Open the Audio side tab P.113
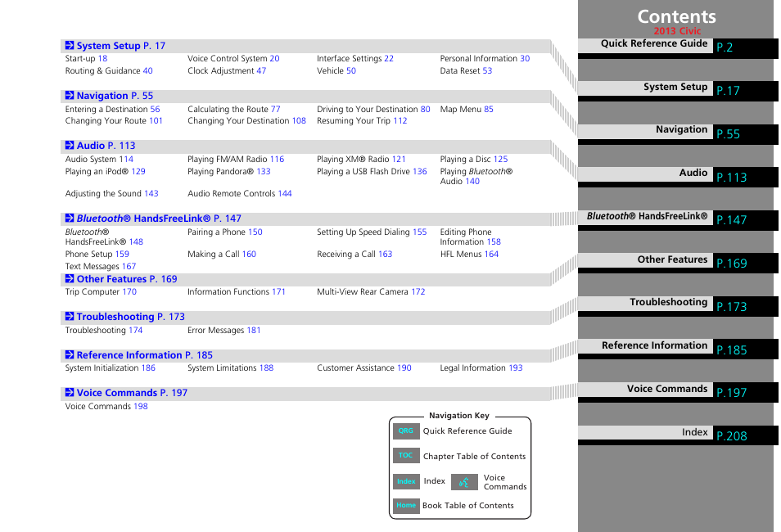 coord(678,176)
